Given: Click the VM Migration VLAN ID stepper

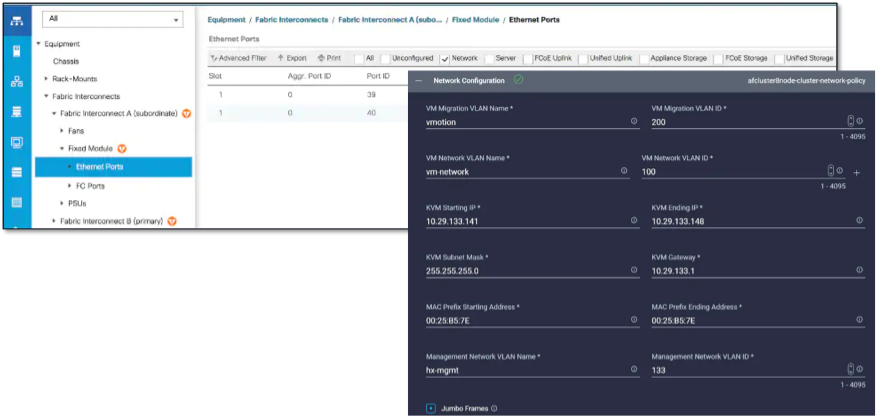Looking at the screenshot, I should [850, 121].
